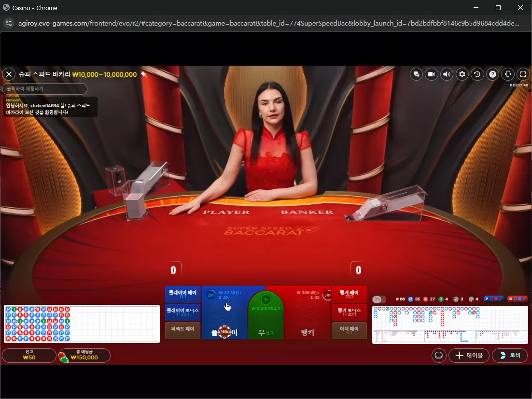
Task: Open the big road scoreboard on right
Action: tap(450, 325)
